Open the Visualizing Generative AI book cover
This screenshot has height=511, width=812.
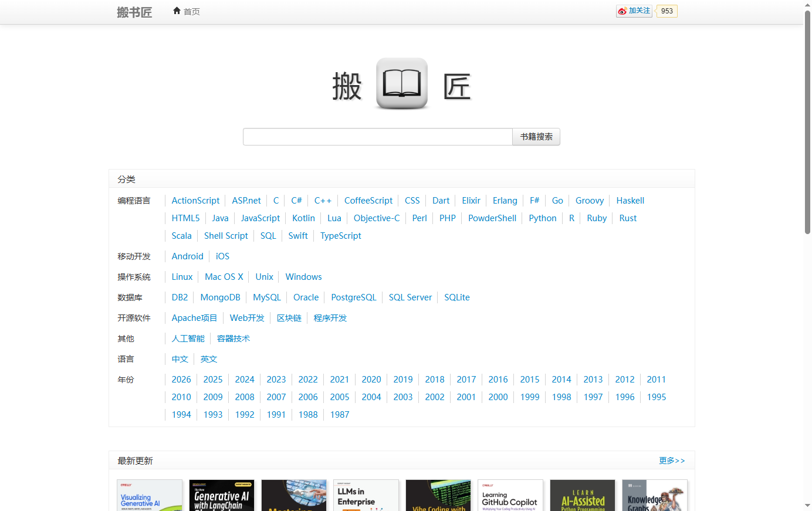coord(150,495)
